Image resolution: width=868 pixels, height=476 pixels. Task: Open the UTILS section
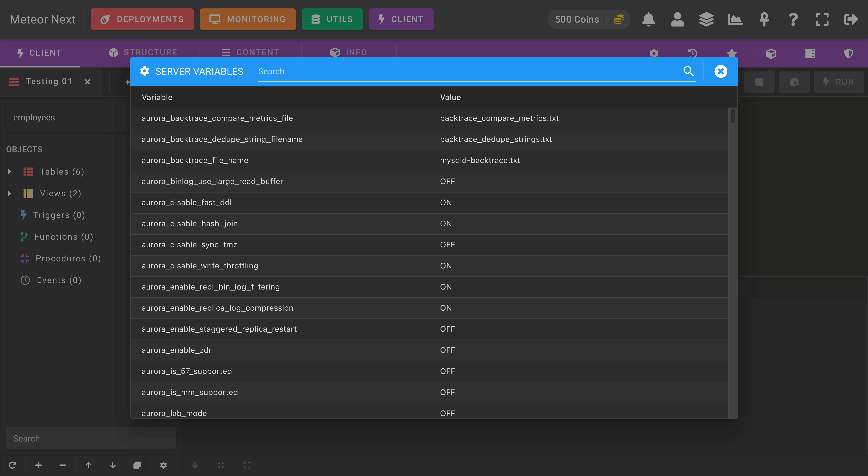tap(332, 19)
